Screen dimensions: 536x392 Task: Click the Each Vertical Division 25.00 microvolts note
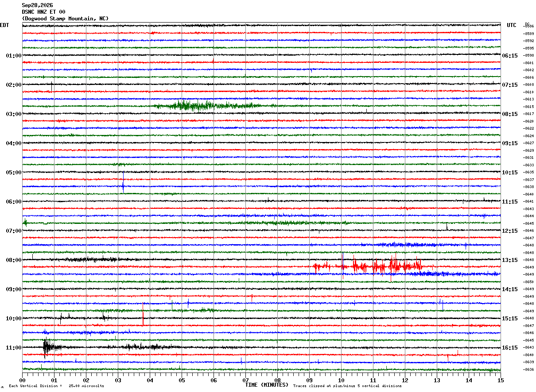pyautogui.click(x=57, y=386)
